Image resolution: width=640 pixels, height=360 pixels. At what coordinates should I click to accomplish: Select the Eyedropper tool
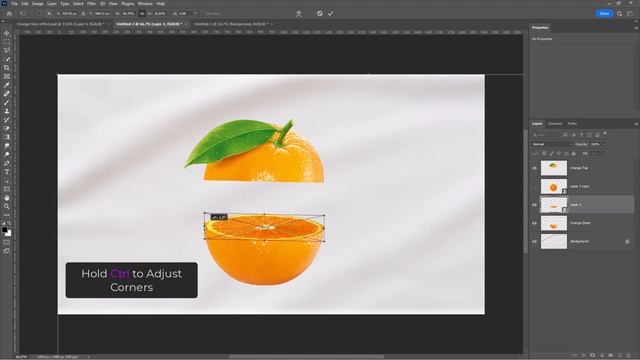pos(7,85)
